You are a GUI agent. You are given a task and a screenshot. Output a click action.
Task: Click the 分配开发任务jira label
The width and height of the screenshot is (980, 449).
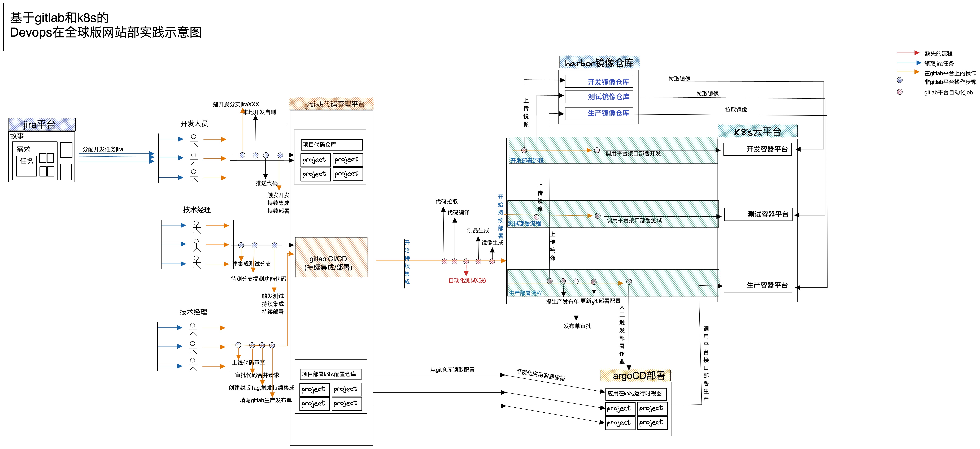pyautogui.click(x=103, y=149)
